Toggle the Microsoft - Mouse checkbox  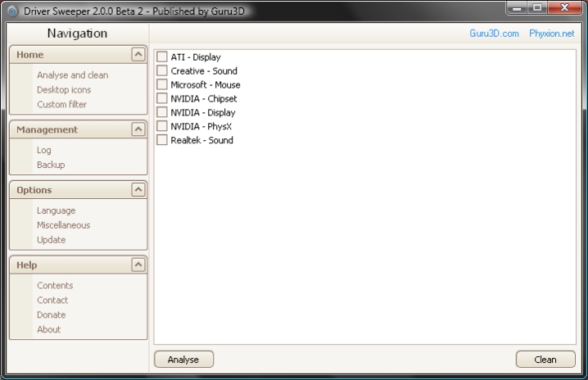[x=162, y=85]
